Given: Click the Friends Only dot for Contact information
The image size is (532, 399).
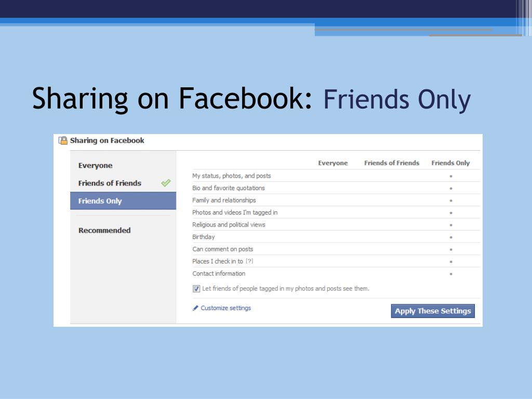Looking at the screenshot, I should click(x=451, y=274).
